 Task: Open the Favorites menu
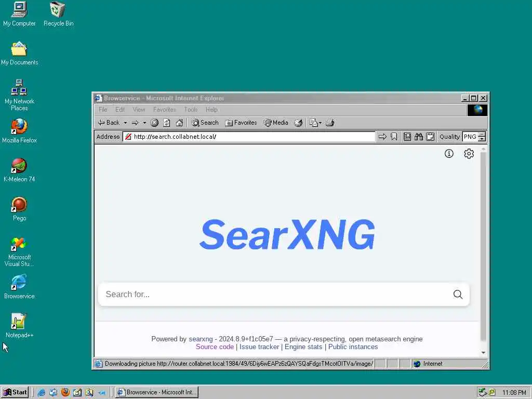click(165, 110)
